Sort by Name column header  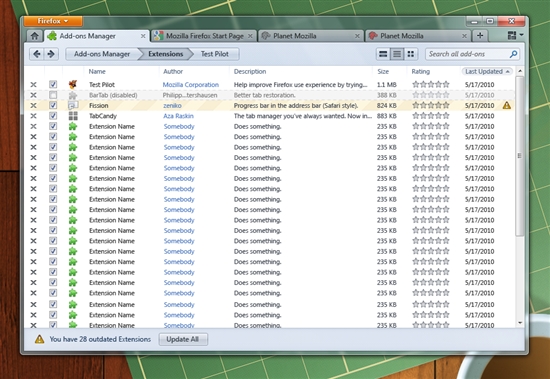pos(97,72)
